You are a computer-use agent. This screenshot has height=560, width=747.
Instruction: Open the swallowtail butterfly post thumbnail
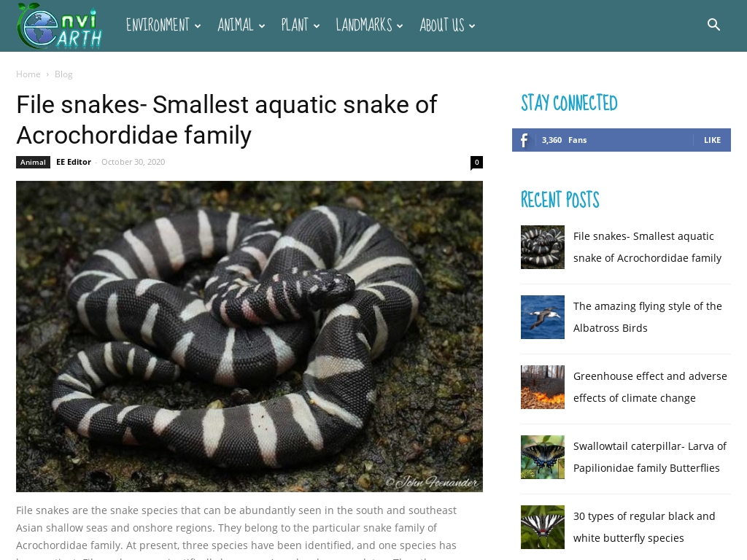coord(543,457)
